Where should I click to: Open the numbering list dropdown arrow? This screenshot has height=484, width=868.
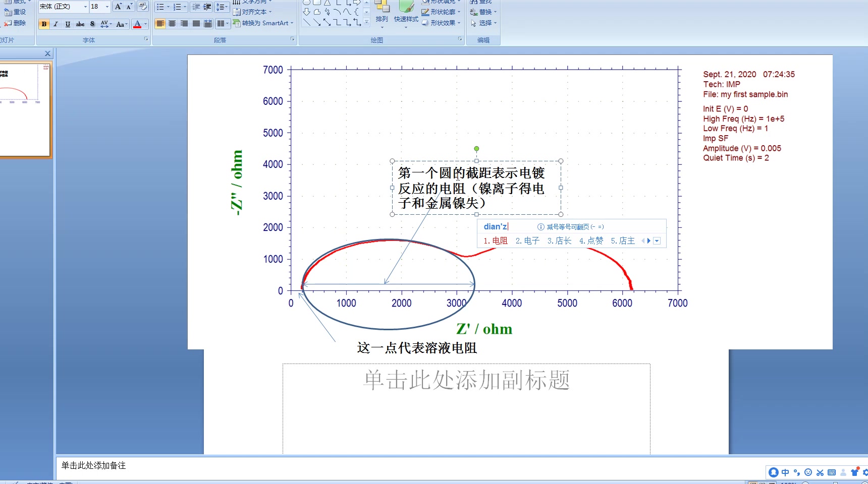pyautogui.click(x=185, y=7)
